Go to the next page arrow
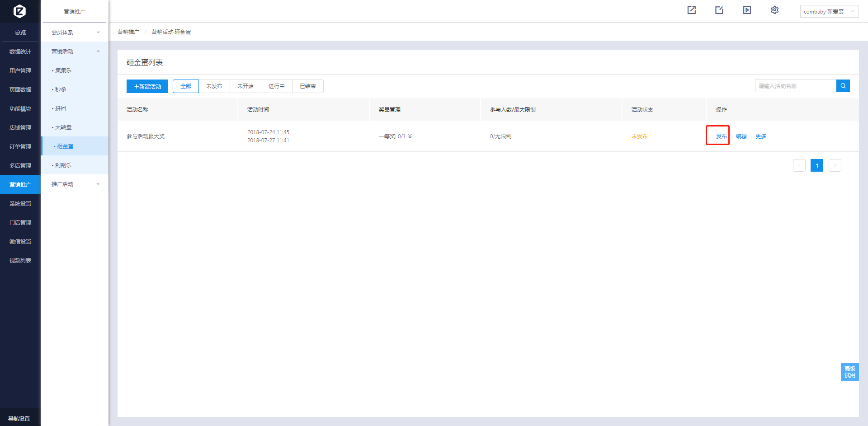Screen dimensions: 868x426 pos(835,165)
